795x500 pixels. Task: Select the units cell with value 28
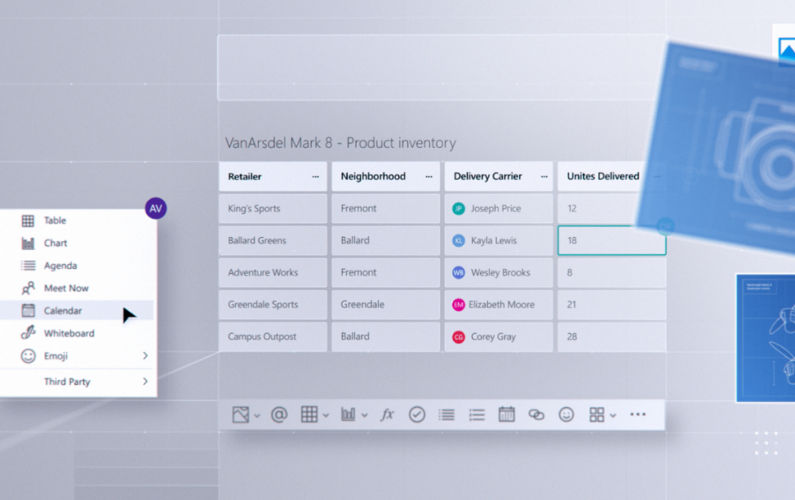pos(612,336)
